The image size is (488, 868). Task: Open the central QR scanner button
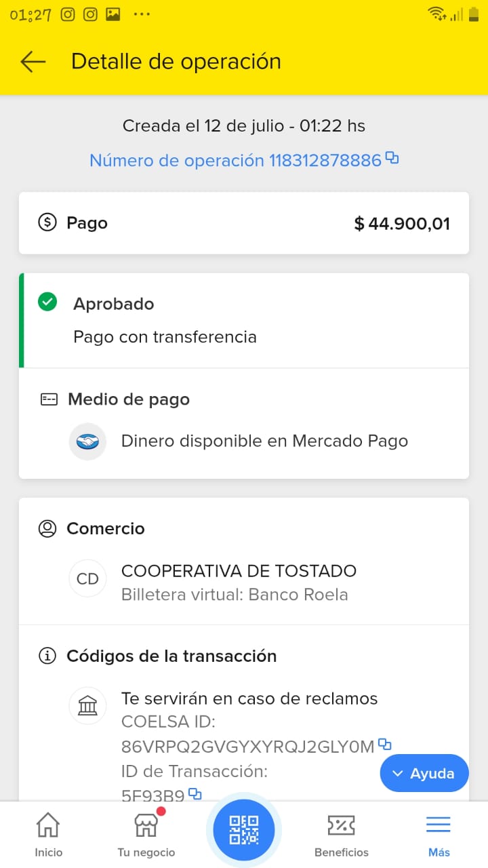tap(244, 829)
